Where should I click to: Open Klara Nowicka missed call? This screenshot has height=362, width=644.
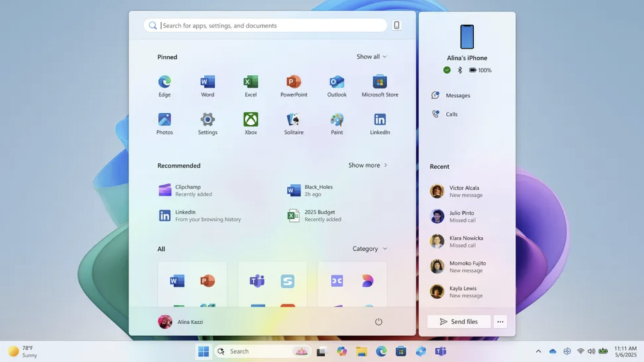tap(457, 241)
